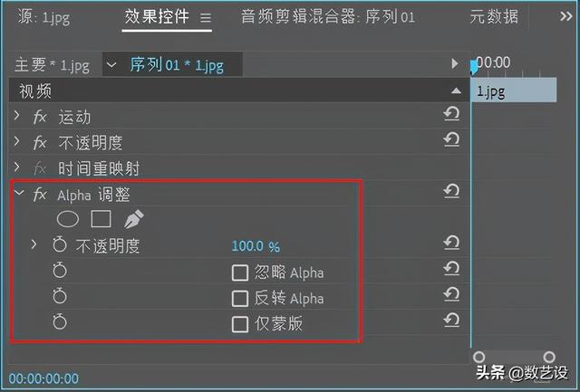Click the playhead at 00:00 timecode

pyautogui.click(x=474, y=67)
